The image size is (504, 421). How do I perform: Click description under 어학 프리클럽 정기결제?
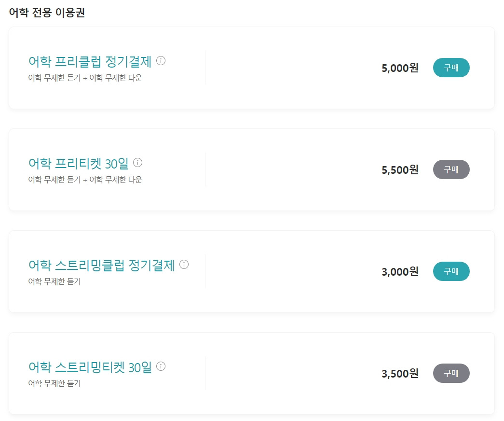[x=85, y=78]
